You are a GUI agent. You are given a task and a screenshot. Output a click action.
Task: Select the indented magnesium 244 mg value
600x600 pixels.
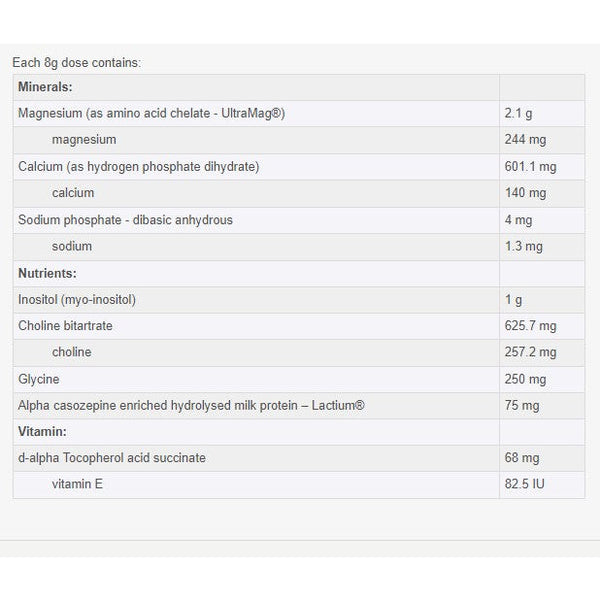click(525, 140)
